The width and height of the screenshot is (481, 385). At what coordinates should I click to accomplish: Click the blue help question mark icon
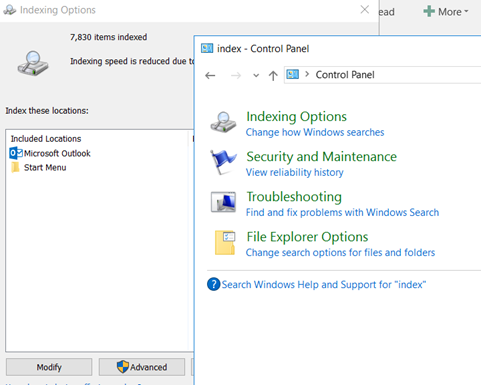pyautogui.click(x=214, y=284)
